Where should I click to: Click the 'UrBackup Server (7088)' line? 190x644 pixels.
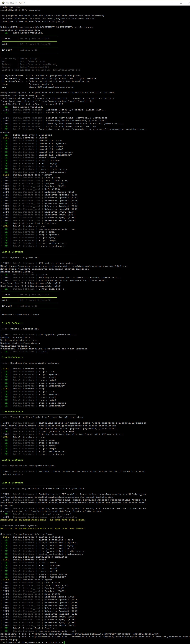point(38,597)
